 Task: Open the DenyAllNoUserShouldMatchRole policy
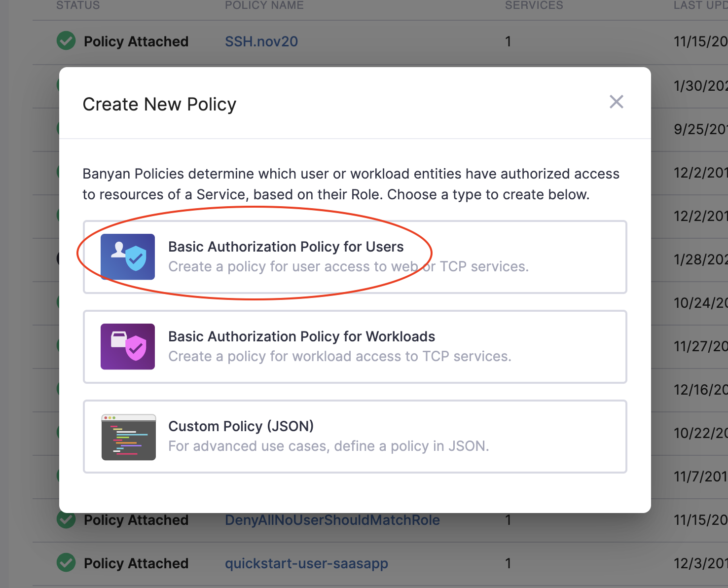pos(332,520)
